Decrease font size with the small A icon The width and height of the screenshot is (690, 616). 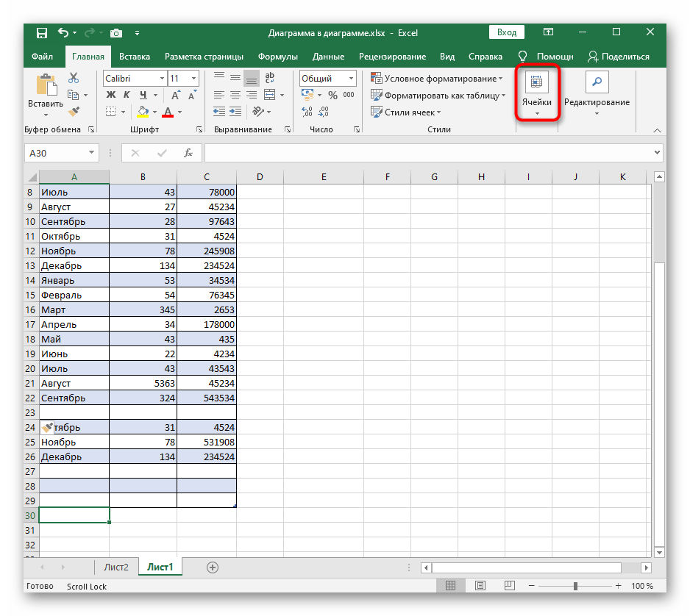click(192, 95)
